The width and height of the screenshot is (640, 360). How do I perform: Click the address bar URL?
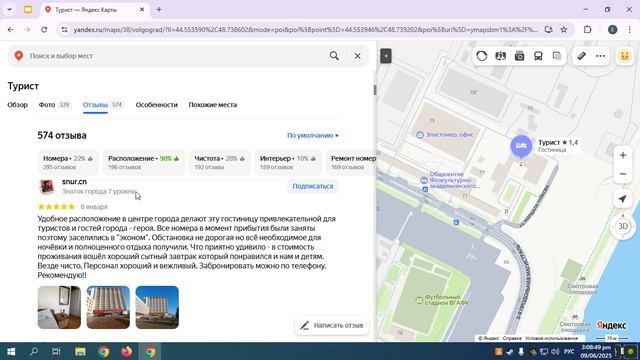(x=306, y=29)
